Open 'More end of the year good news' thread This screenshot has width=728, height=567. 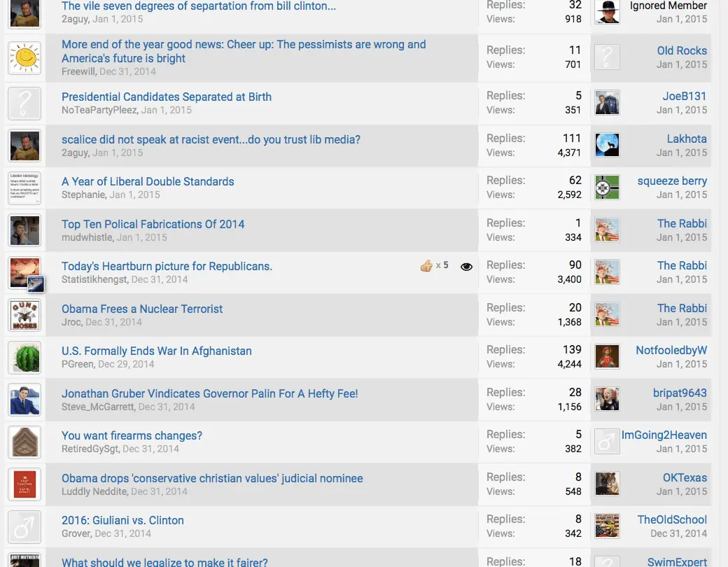244,51
